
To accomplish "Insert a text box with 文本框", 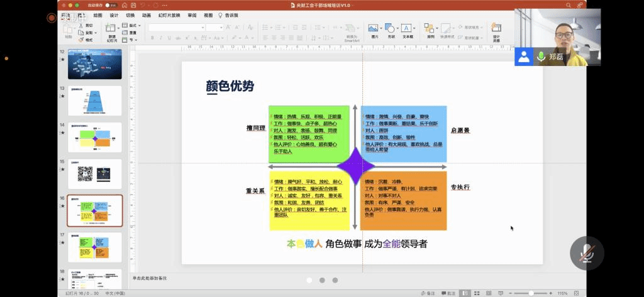I will [x=408, y=30].
